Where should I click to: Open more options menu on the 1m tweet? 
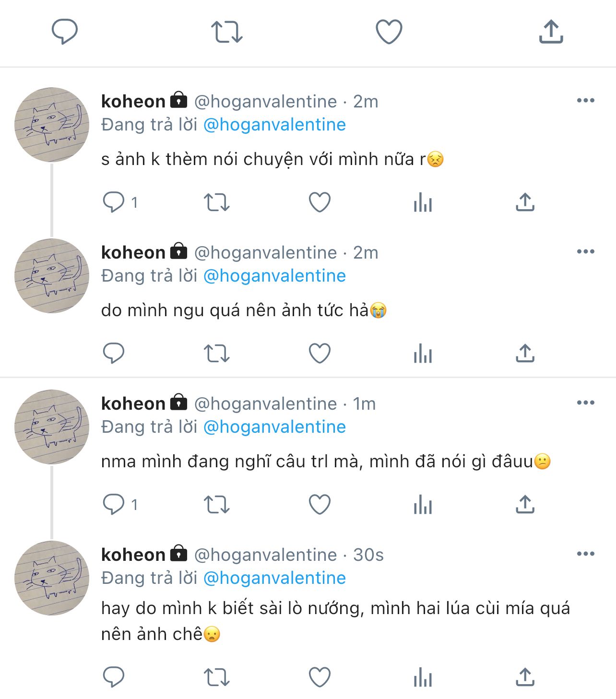point(585,403)
